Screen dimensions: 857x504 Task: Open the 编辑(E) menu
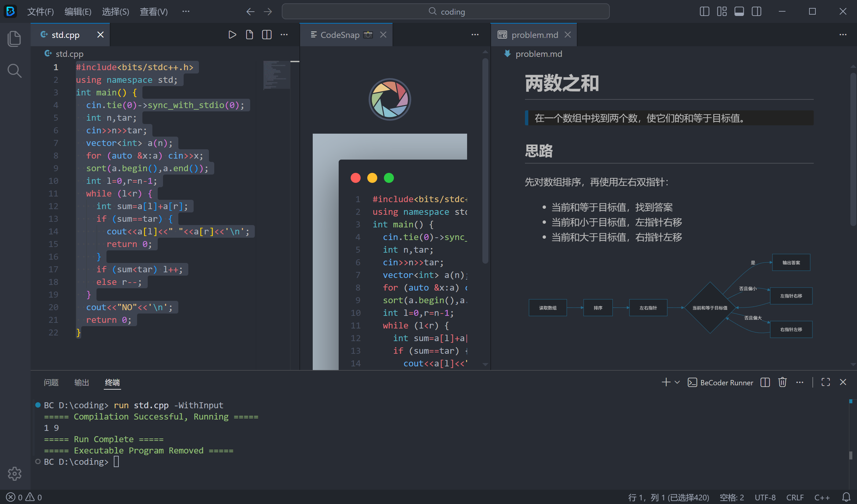(78, 12)
